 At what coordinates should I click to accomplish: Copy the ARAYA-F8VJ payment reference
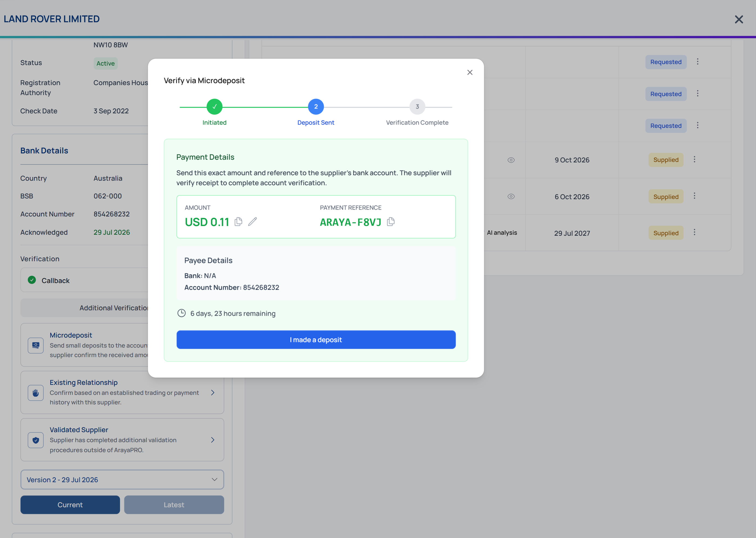click(x=391, y=221)
